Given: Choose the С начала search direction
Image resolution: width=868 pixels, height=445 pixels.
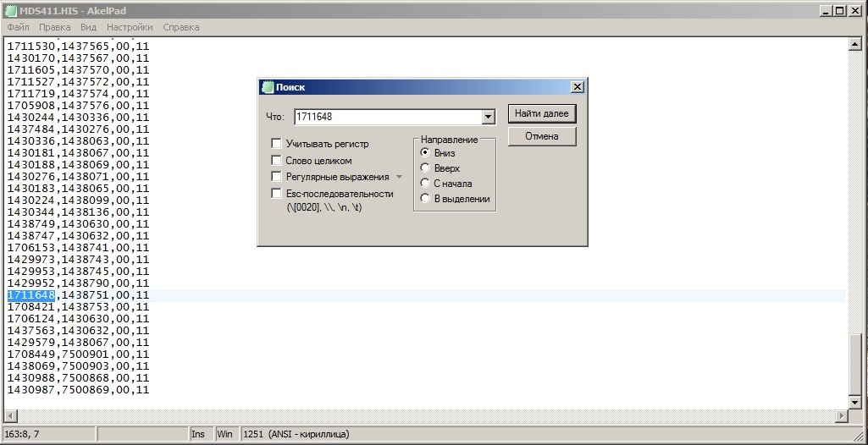Looking at the screenshot, I should tap(425, 184).
